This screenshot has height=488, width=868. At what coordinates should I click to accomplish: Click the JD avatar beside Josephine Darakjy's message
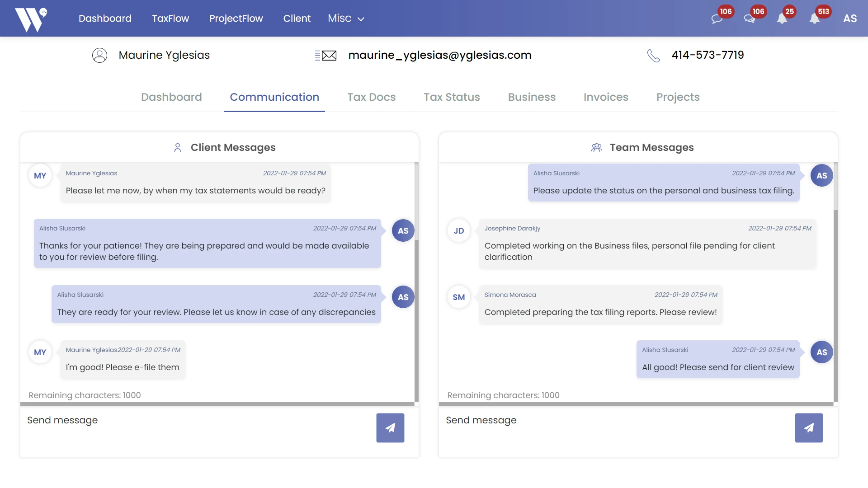[x=458, y=230]
